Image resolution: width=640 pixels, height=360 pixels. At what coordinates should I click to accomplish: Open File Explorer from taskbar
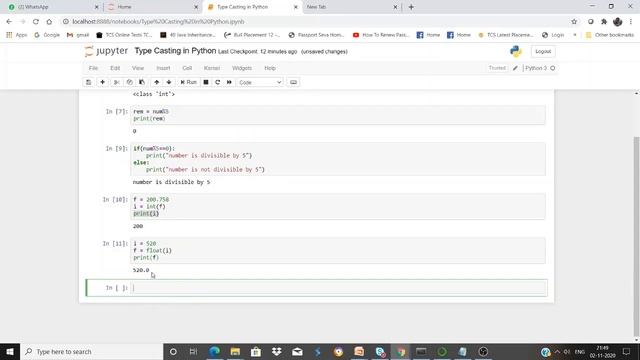click(235, 351)
